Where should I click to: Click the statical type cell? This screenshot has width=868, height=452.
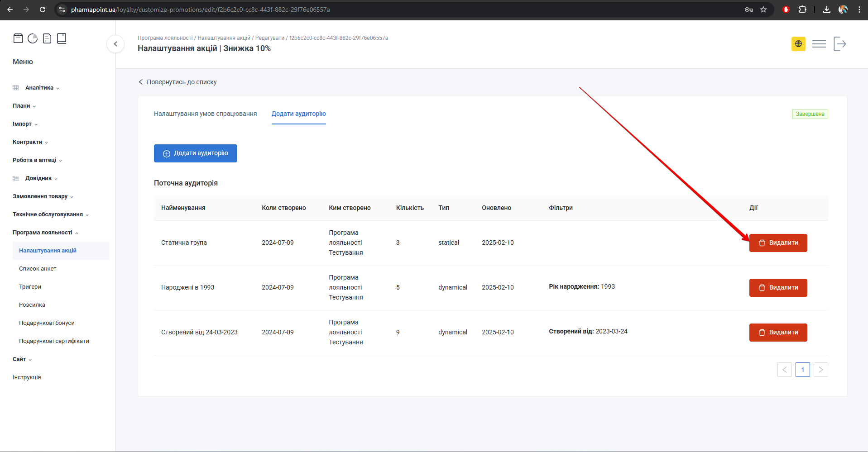coord(449,243)
